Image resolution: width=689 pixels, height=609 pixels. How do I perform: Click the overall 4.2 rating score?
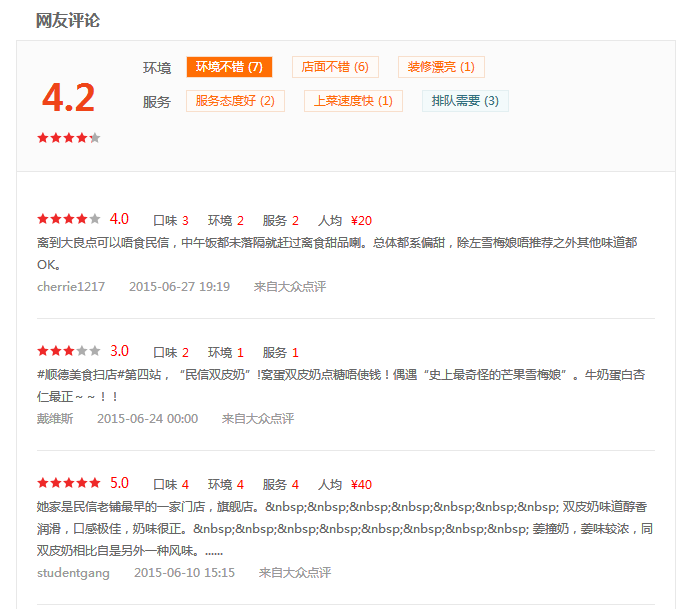[x=69, y=98]
